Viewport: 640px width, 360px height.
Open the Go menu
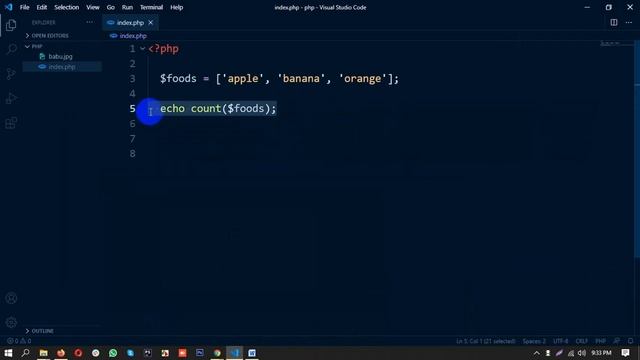pyautogui.click(x=111, y=7)
